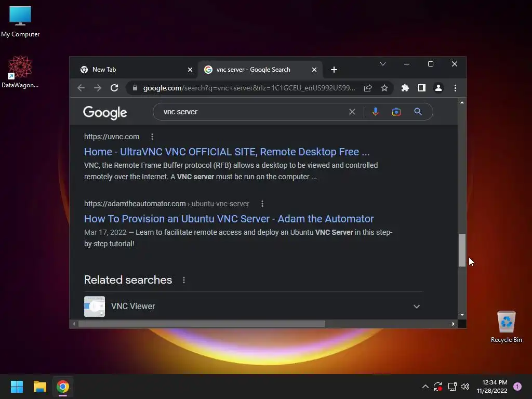The image size is (532, 399).
Task: Click the horizontal scroll left arrow
Action: 74,324
